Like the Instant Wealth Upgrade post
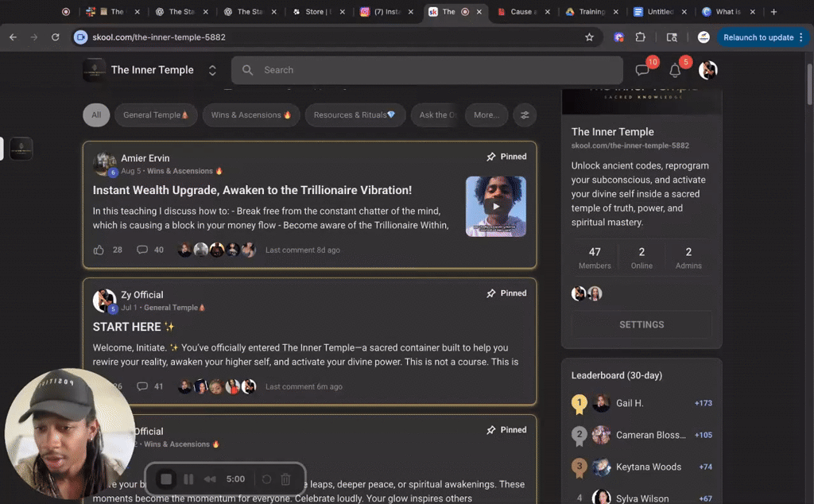 pyautogui.click(x=99, y=250)
